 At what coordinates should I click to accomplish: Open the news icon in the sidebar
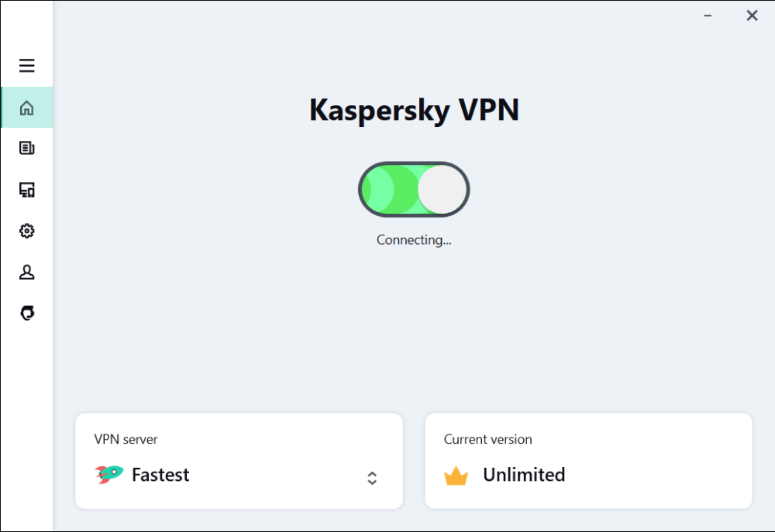click(x=27, y=148)
